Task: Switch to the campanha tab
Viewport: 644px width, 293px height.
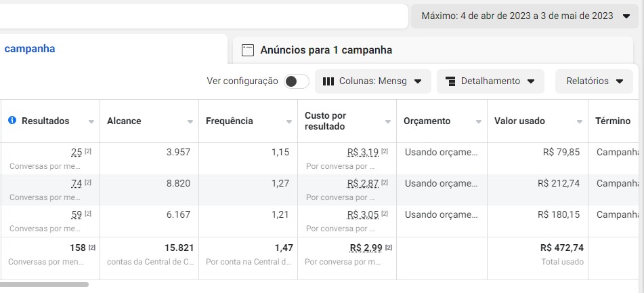Action: (30, 49)
